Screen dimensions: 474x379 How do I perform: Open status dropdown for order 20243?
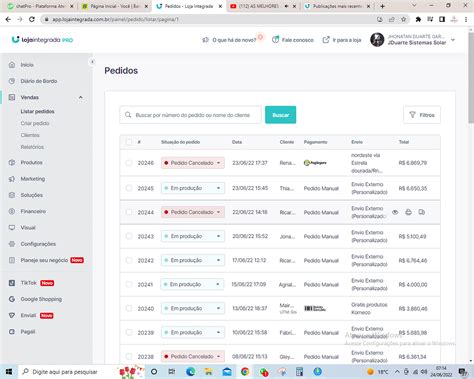tap(193, 236)
